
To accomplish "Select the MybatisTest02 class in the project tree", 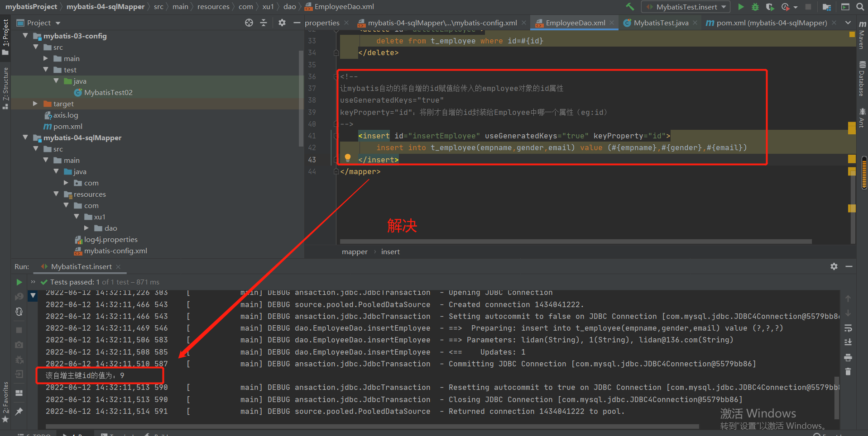I will tap(103, 92).
